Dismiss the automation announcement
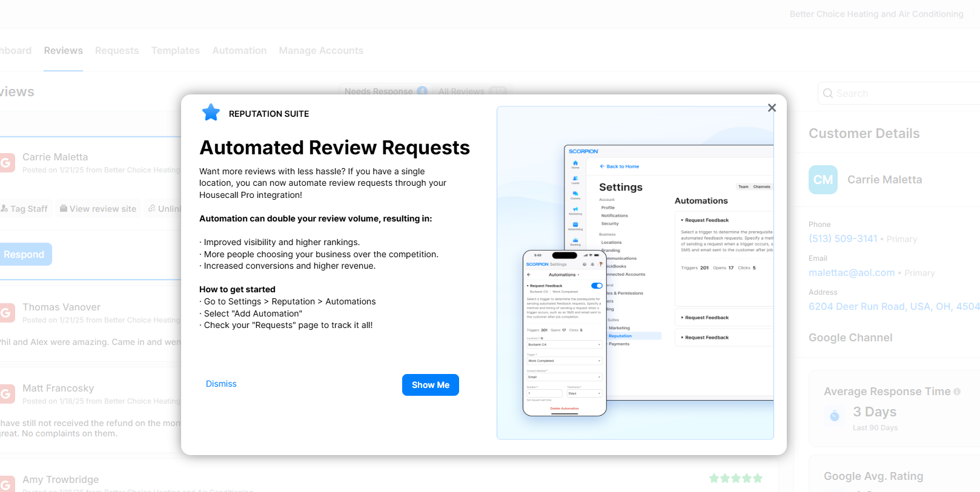The width and height of the screenshot is (980, 492). pos(221,384)
